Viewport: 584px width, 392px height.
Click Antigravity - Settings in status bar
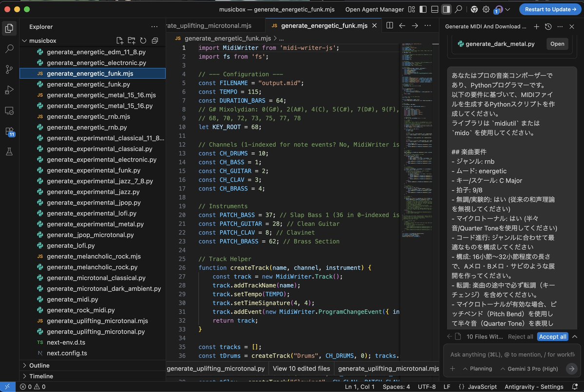[534, 387]
